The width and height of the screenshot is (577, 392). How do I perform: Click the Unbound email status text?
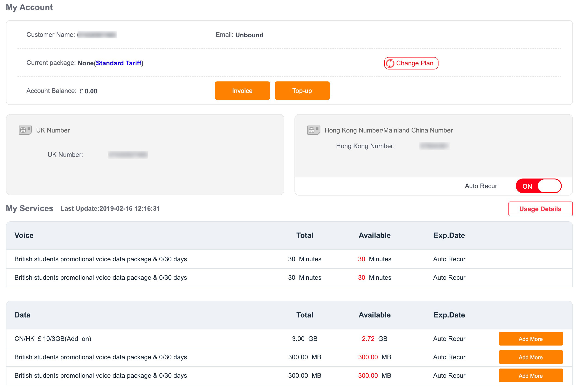coord(249,35)
